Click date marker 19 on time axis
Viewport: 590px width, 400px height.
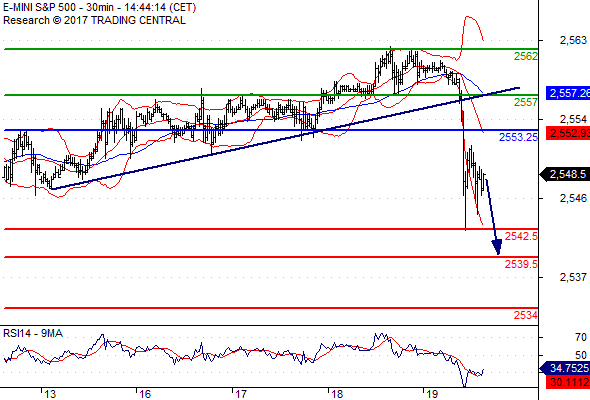(x=432, y=394)
